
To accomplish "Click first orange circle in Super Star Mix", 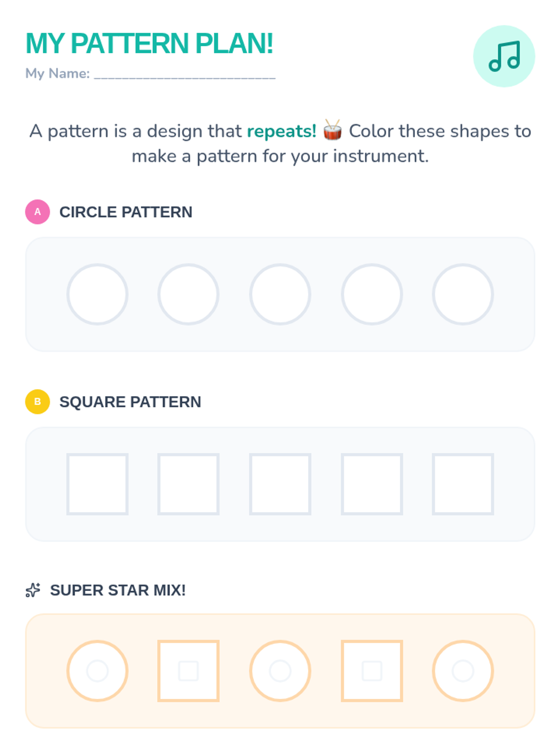I will pos(97,671).
